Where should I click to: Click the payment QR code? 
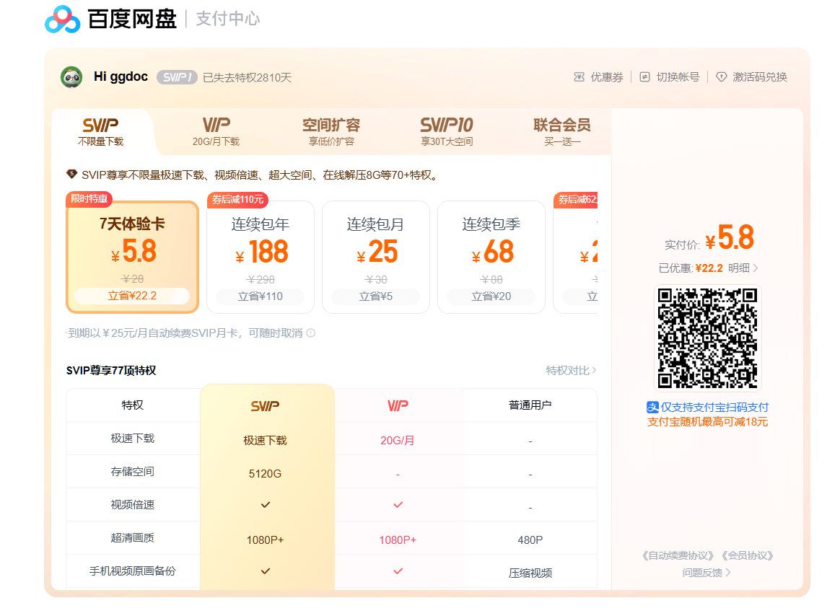pyautogui.click(x=708, y=338)
